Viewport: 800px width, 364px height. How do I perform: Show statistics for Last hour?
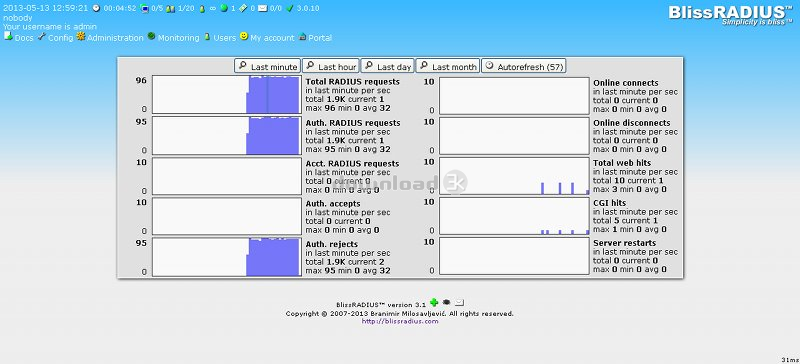pos(331,66)
